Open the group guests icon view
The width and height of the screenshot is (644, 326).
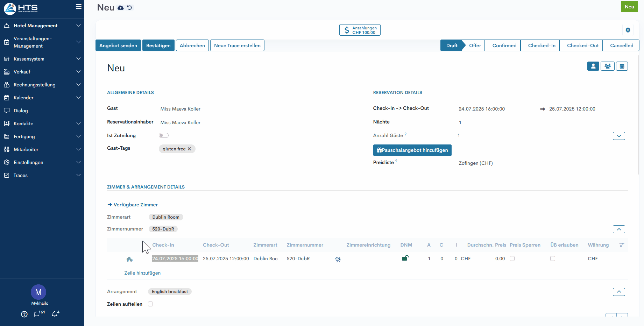(608, 66)
